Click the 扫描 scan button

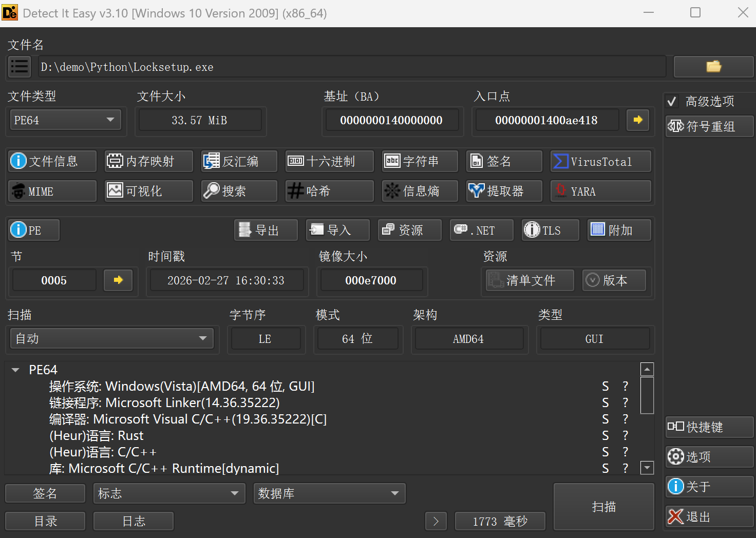pos(604,507)
